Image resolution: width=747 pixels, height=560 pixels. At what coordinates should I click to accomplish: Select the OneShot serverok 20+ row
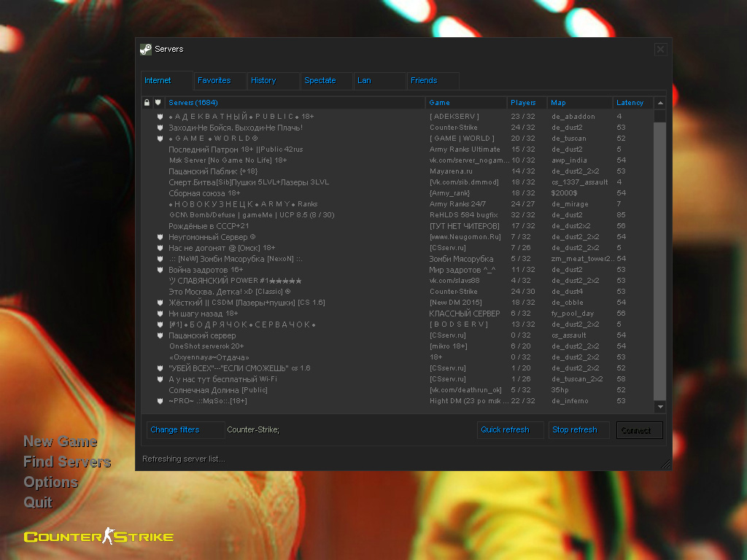click(x=398, y=346)
